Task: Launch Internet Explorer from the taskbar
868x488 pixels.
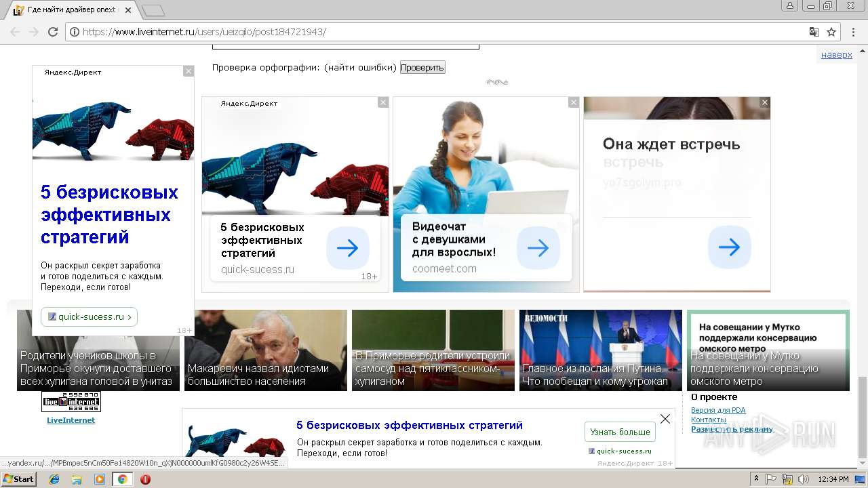Action: pyautogui.click(x=54, y=479)
